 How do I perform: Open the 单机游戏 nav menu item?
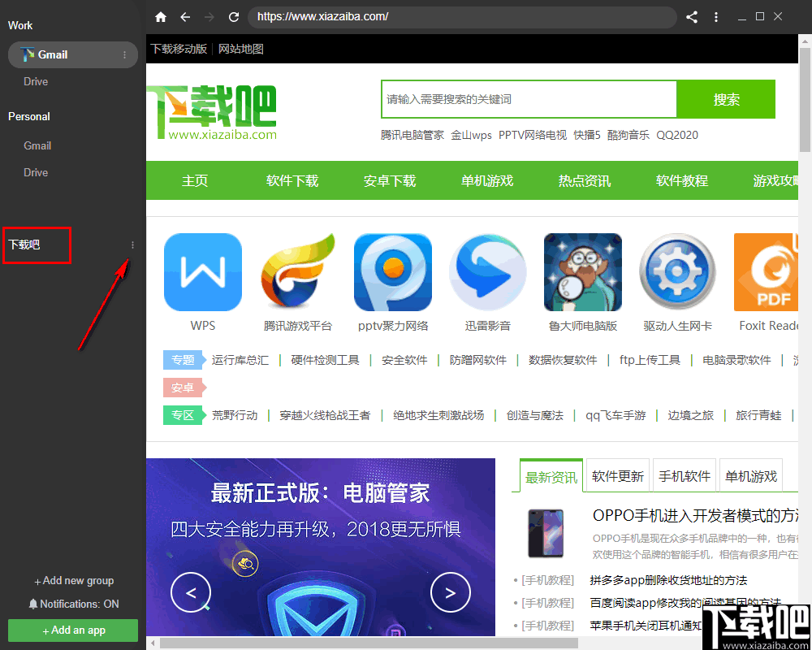pos(486,181)
